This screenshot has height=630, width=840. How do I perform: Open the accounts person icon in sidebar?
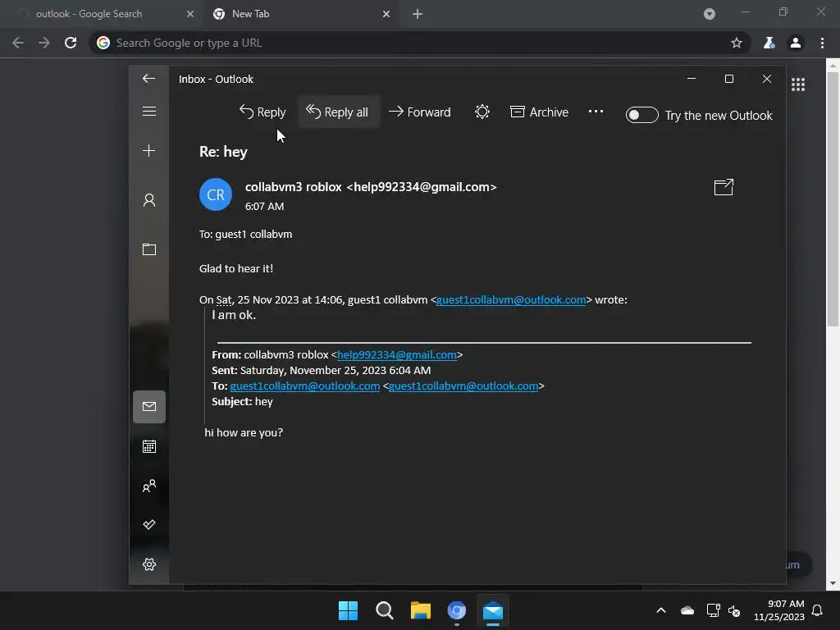point(149,200)
